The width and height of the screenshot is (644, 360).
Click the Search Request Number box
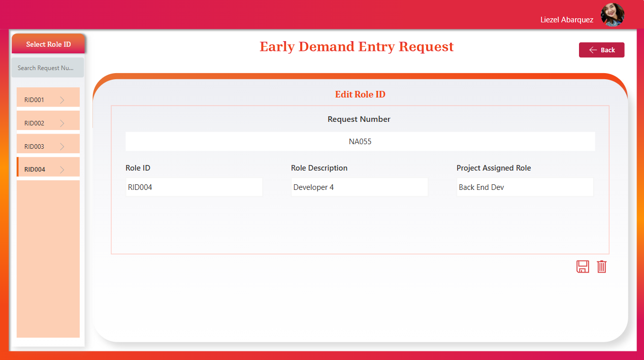[x=48, y=68]
